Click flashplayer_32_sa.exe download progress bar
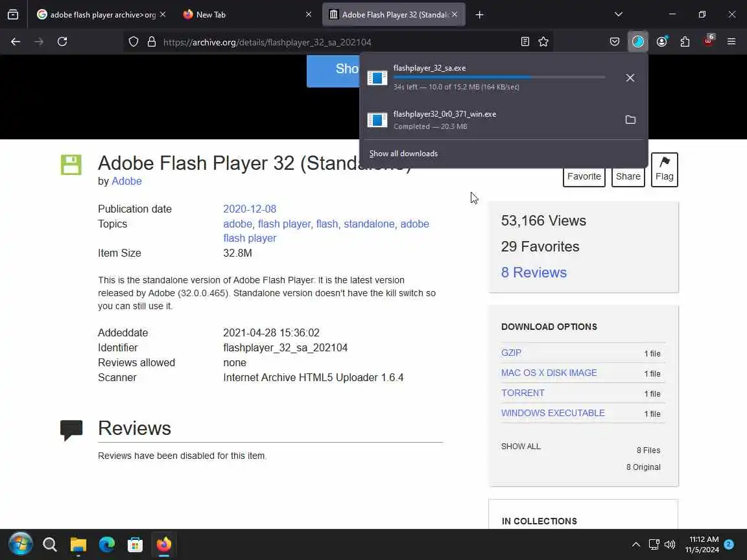The width and height of the screenshot is (747, 560). tap(499, 77)
